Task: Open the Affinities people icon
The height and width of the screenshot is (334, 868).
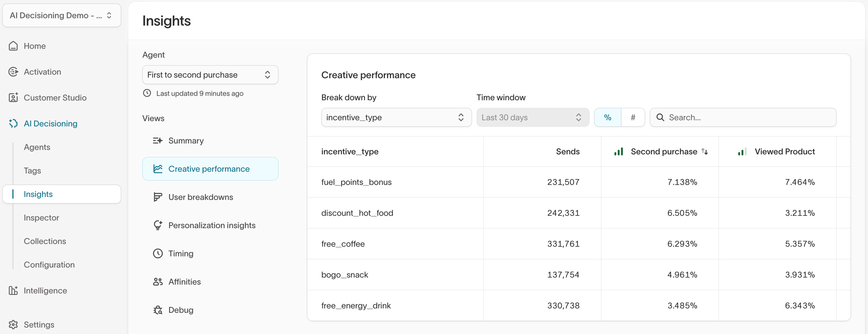Action: 158,282
